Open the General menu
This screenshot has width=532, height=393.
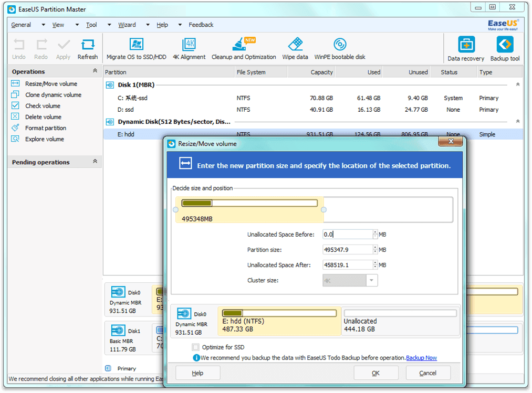click(21, 25)
